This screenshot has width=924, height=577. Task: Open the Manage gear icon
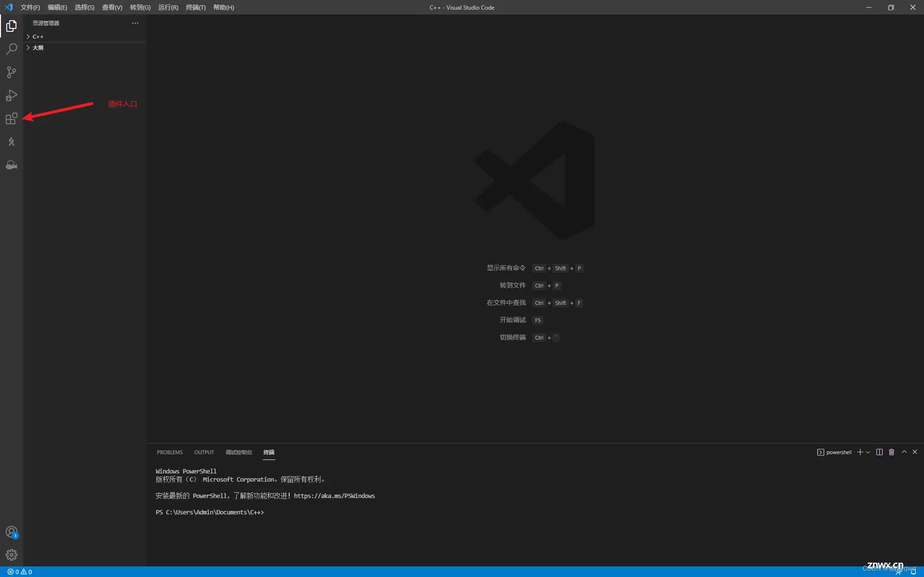[12, 555]
